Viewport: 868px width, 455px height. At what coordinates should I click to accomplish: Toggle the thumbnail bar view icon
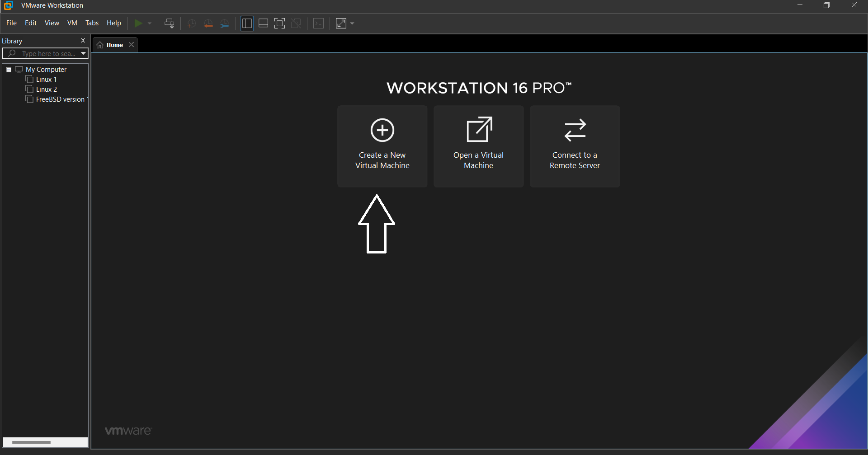pos(264,23)
